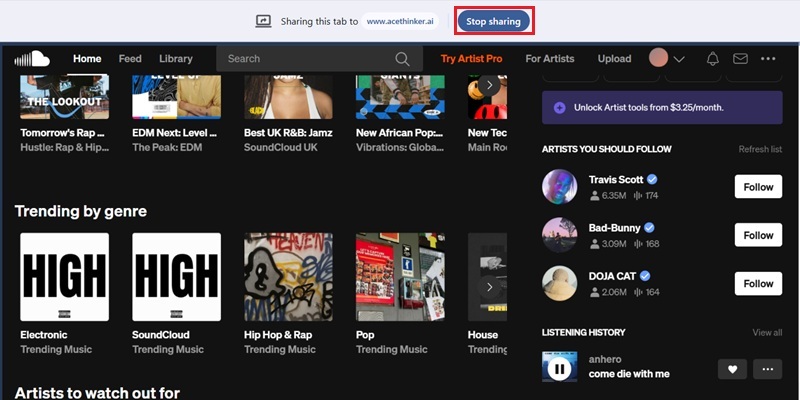
Task: Click the purple plus icon for Artist tools
Action: coord(560,108)
